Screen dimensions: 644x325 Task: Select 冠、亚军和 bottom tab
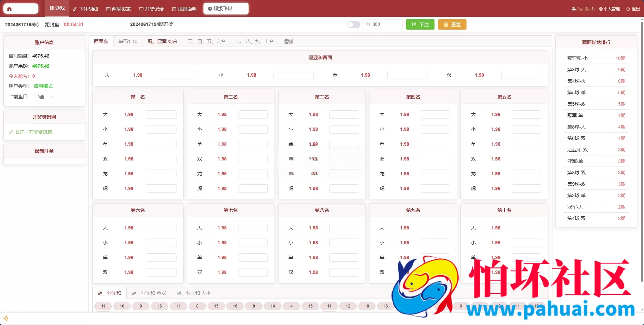(109, 293)
